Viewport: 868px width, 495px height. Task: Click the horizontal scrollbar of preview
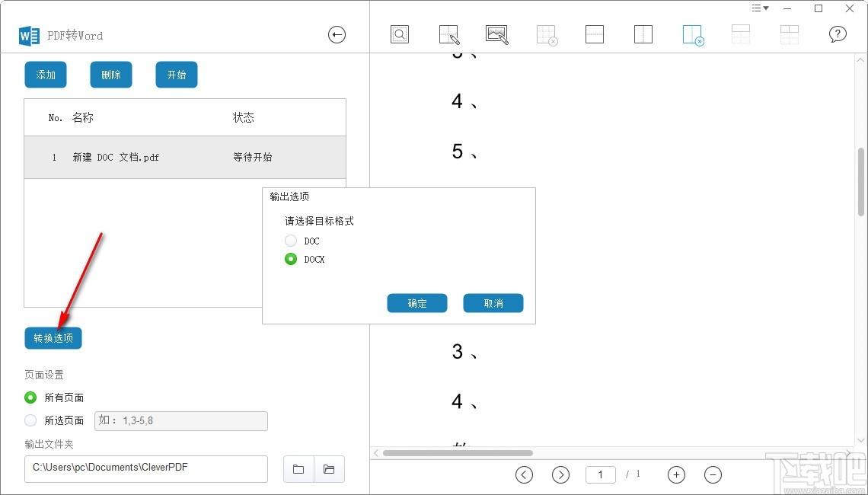(x=458, y=453)
